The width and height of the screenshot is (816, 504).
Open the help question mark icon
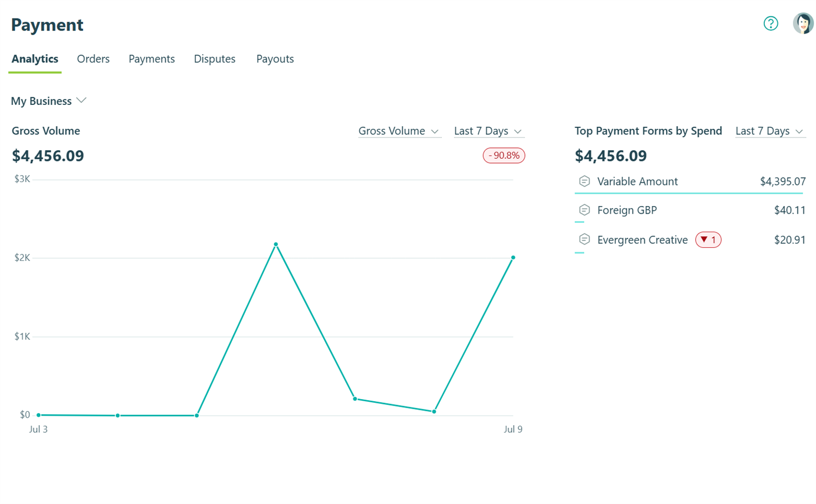(x=770, y=23)
